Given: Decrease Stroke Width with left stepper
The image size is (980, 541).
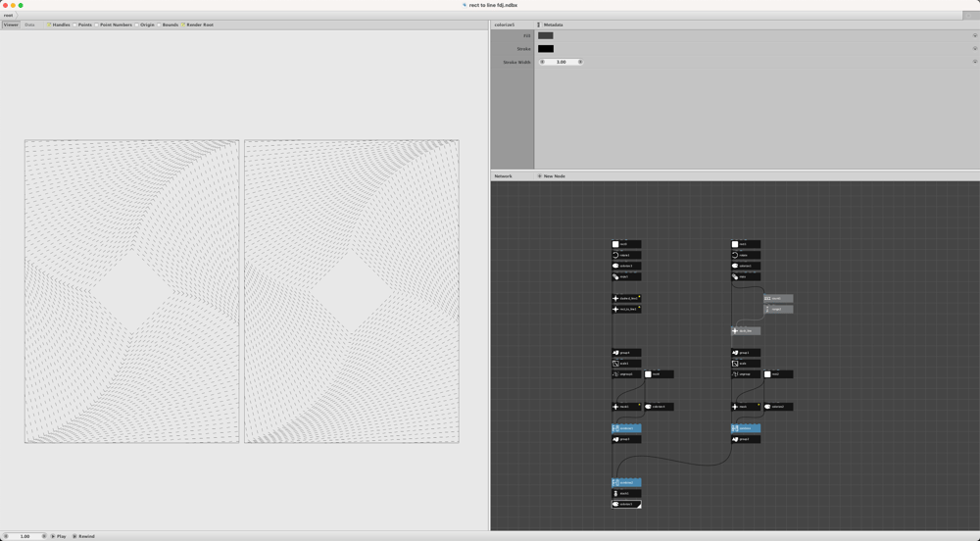Looking at the screenshot, I should click(542, 62).
